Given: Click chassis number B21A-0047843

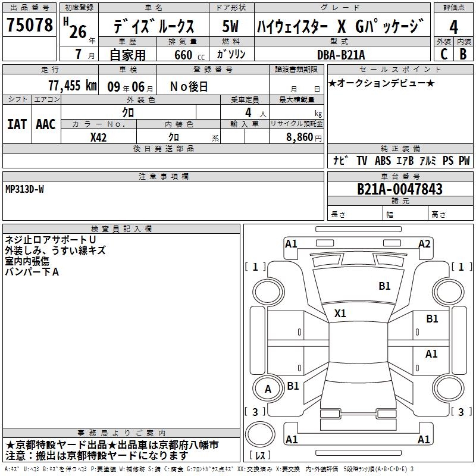Looking at the screenshot, I should (400, 189).
